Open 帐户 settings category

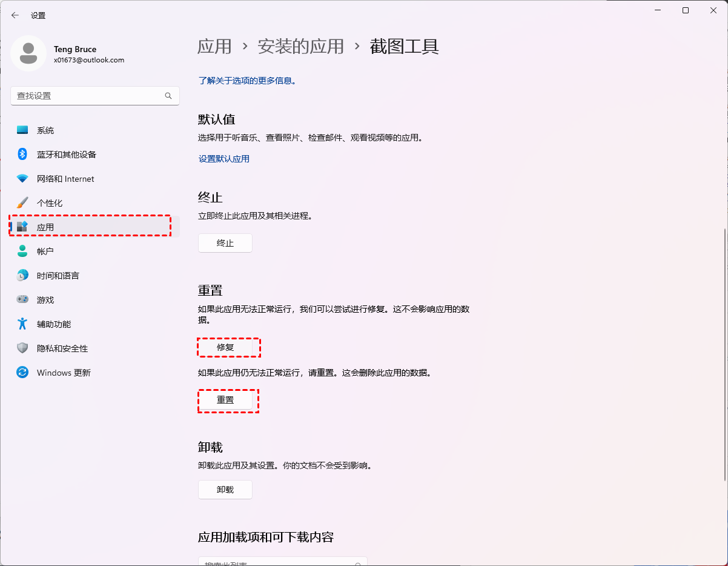click(x=95, y=251)
